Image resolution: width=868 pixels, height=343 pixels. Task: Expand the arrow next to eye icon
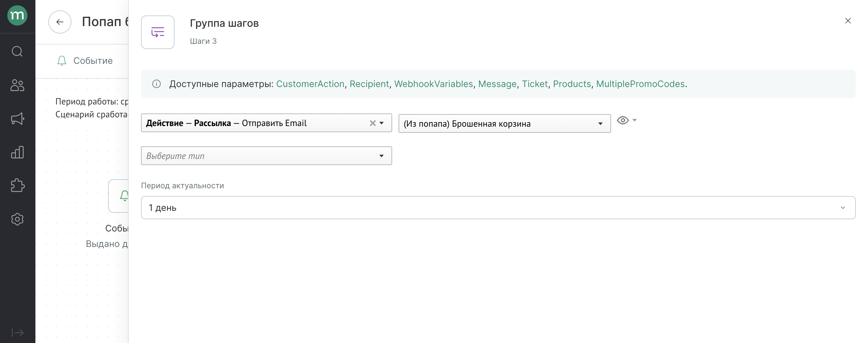pyautogui.click(x=635, y=120)
